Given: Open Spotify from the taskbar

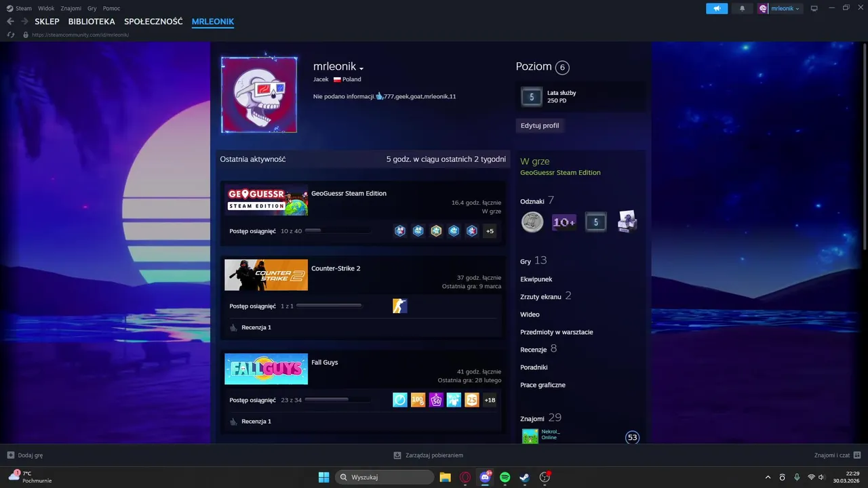Looking at the screenshot, I should click(505, 477).
